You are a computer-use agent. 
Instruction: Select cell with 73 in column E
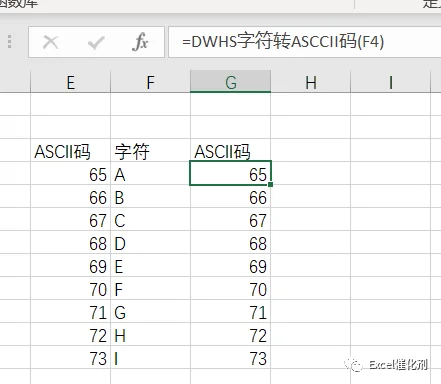coord(70,357)
